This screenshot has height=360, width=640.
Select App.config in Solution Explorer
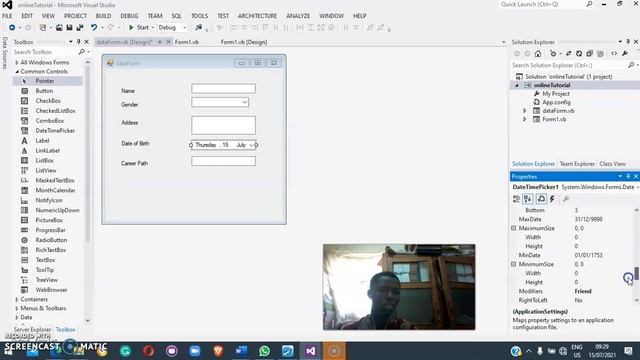[556, 102]
